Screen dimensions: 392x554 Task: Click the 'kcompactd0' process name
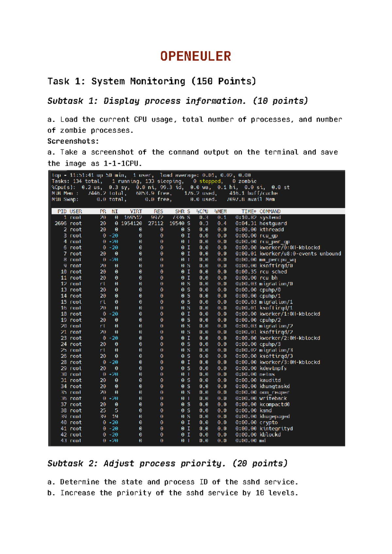click(275, 405)
